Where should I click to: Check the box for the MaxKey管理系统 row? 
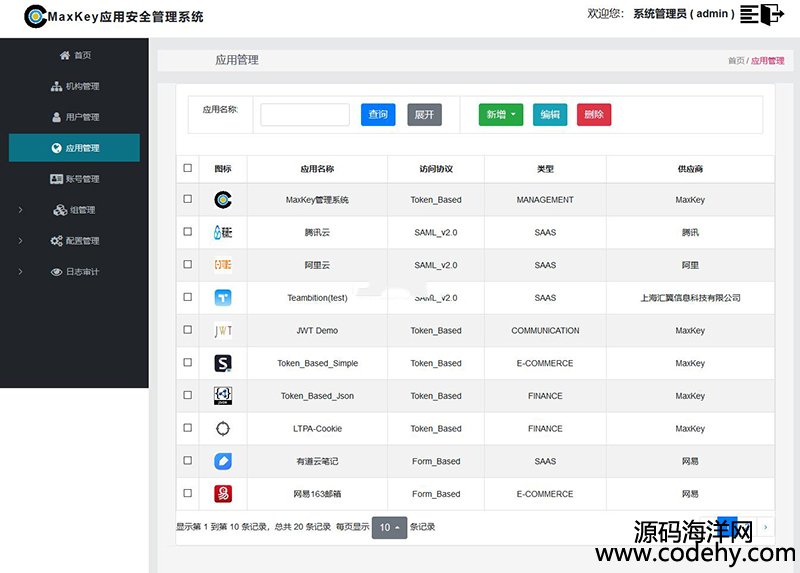pos(188,200)
